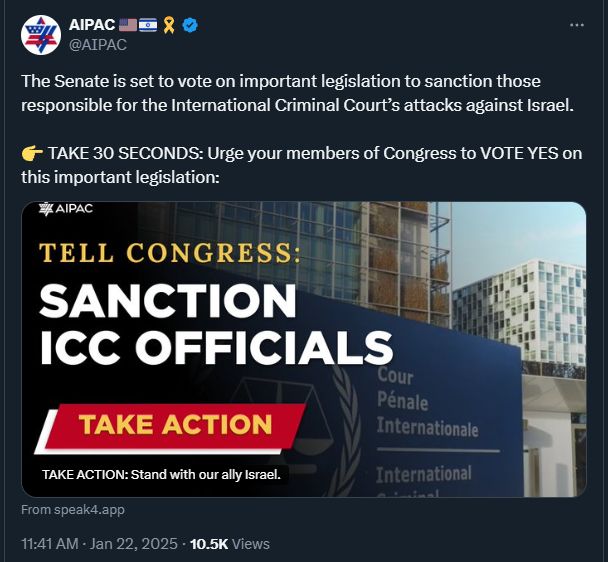
Task: Click the tweet's first paragraph about the Senate
Action: pyautogui.click(x=297, y=93)
